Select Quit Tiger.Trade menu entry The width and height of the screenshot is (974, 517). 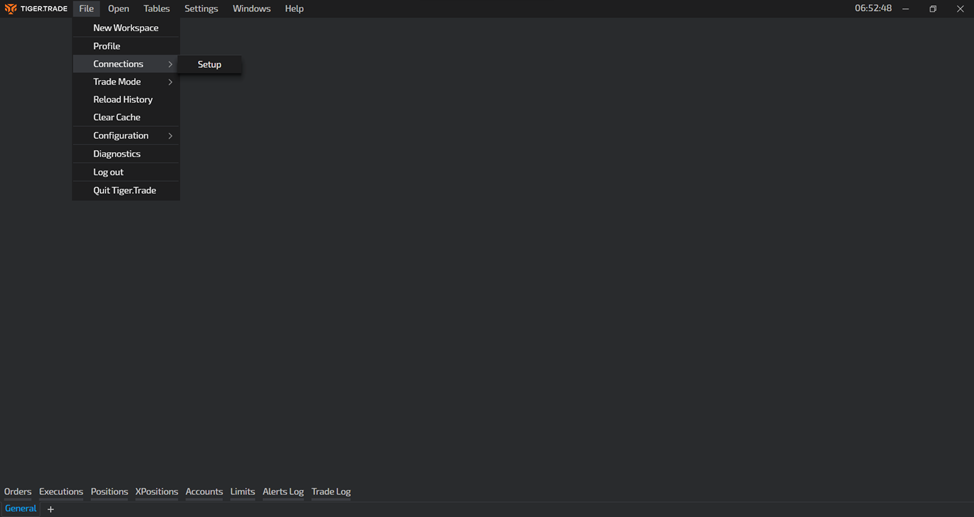126,191
